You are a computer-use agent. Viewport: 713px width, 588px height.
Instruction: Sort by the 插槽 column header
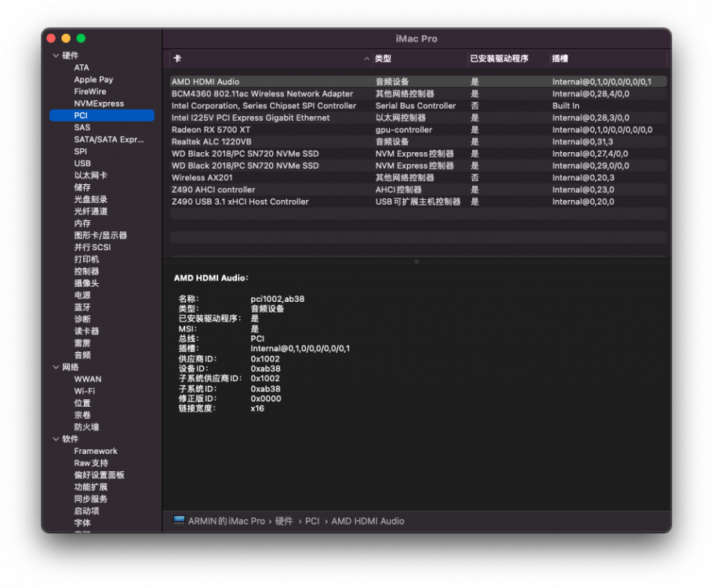pos(609,59)
